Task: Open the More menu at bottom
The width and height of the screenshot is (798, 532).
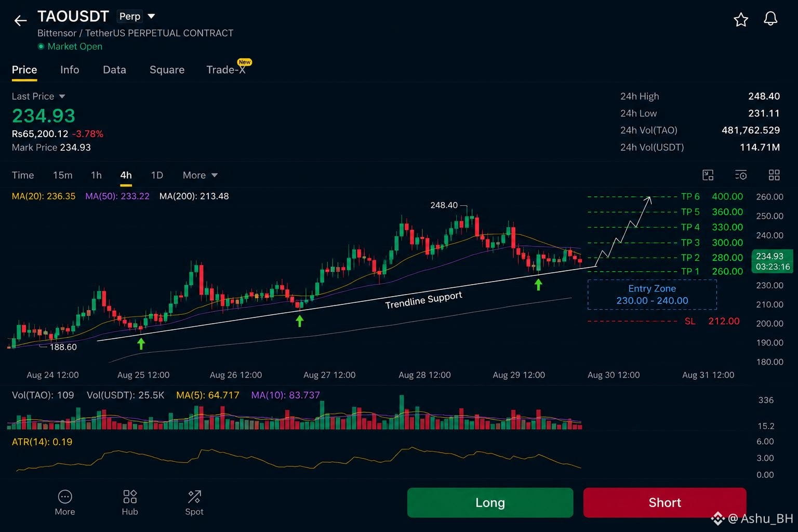Action: (x=65, y=503)
